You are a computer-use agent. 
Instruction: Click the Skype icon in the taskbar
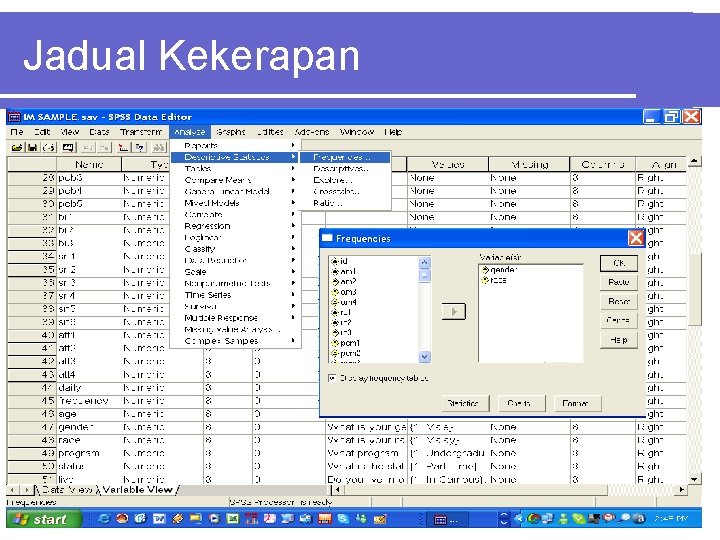343,519
